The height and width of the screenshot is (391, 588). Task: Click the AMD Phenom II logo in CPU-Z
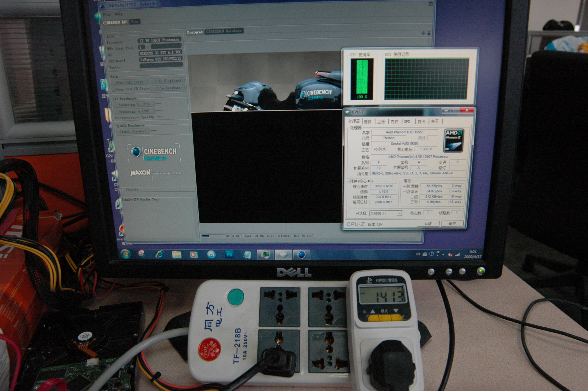[453, 140]
